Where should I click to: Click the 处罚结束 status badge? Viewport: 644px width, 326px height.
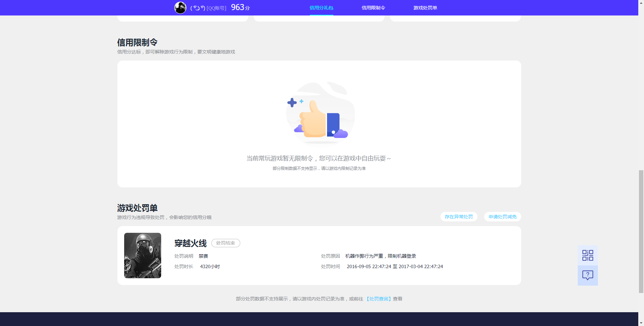[x=225, y=243]
